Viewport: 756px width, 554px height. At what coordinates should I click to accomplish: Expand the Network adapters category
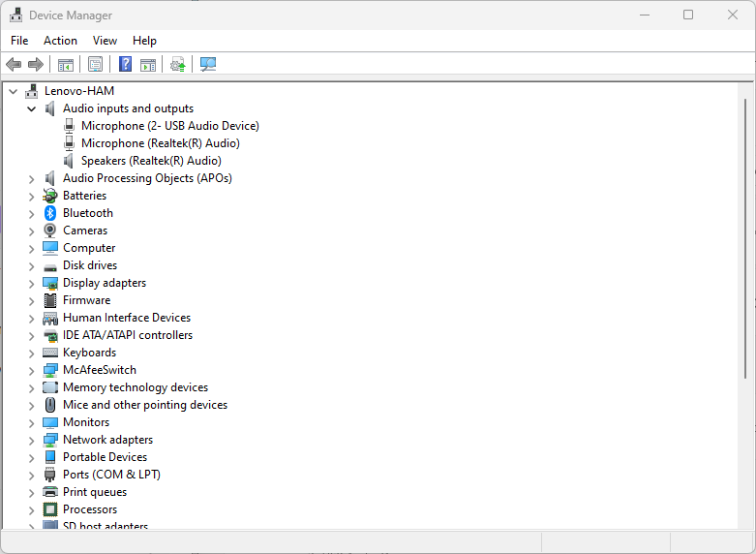(x=31, y=440)
